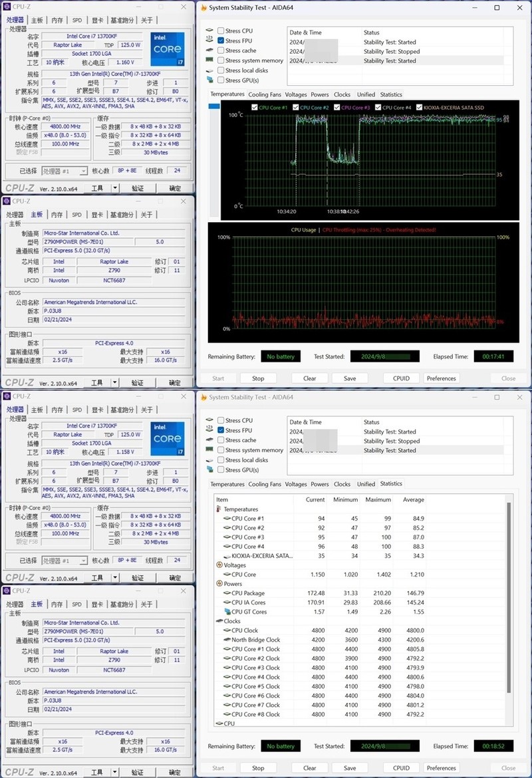Open the 处理器 #1 dropdown in the topmost CPU-Z window
The height and width of the screenshot is (778, 532).
tap(65, 171)
